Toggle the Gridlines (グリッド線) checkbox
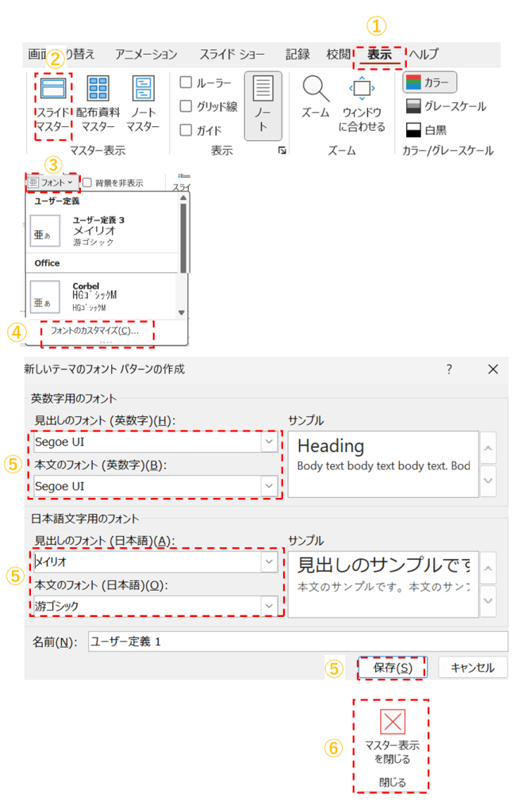 pyautogui.click(x=186, y=106)
